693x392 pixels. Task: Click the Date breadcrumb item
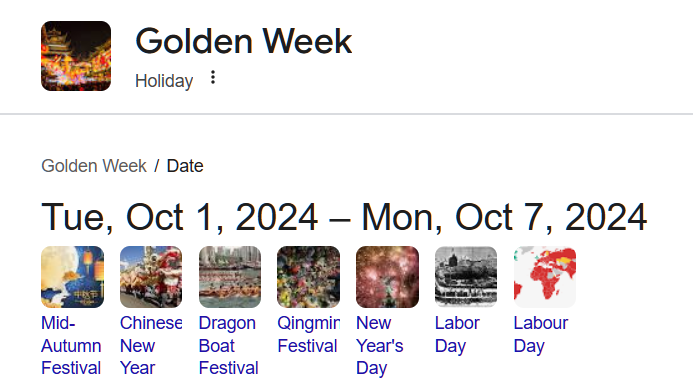[185, 166]
